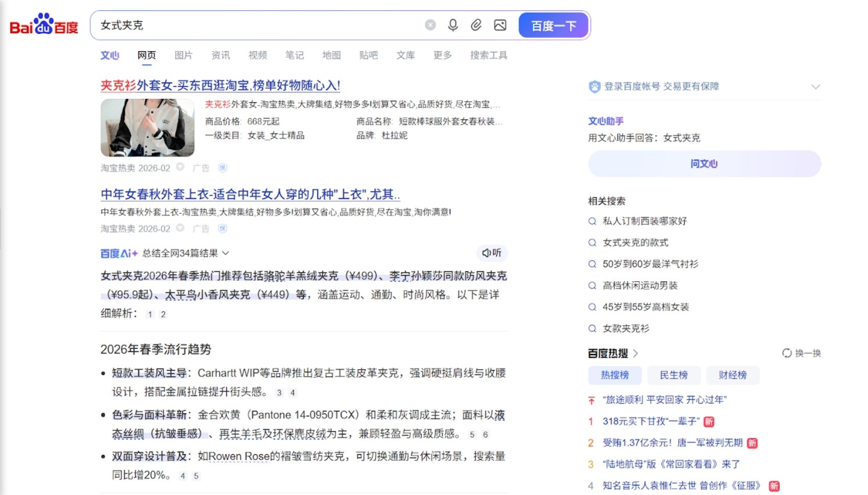Click the 问文心 button
Screen dimensions: 868x495
704,164
